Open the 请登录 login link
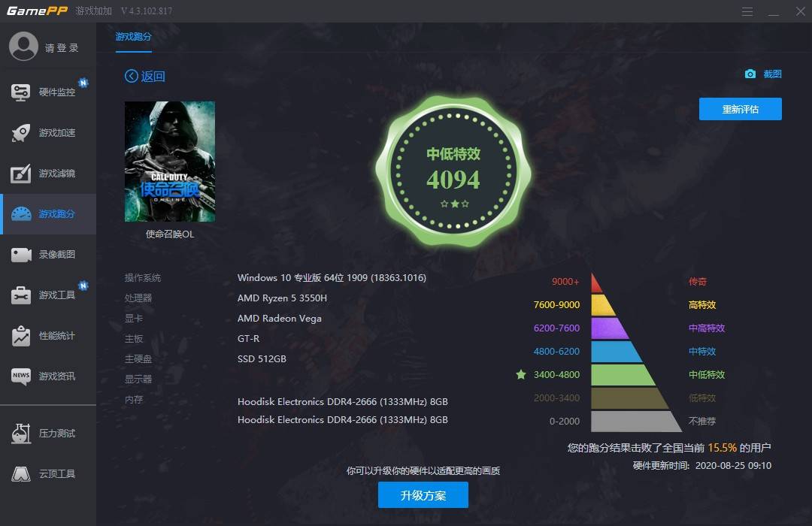 (x=62, y=47)
